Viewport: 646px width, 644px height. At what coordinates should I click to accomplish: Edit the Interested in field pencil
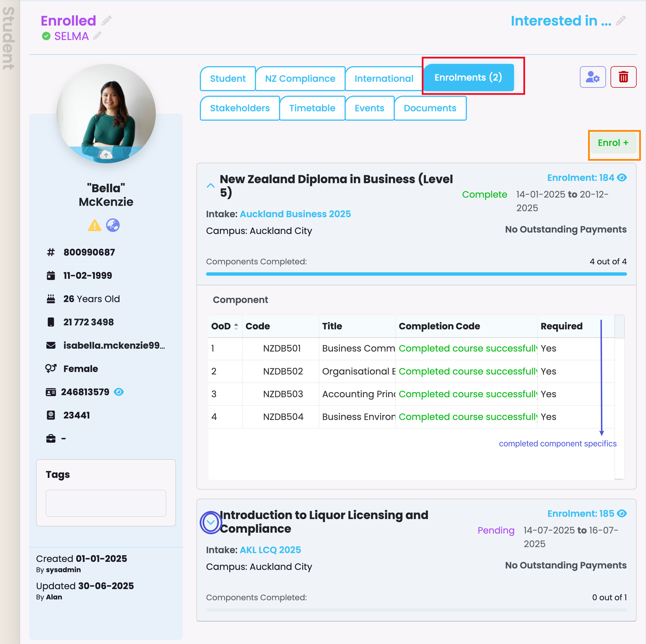(620, 21)
